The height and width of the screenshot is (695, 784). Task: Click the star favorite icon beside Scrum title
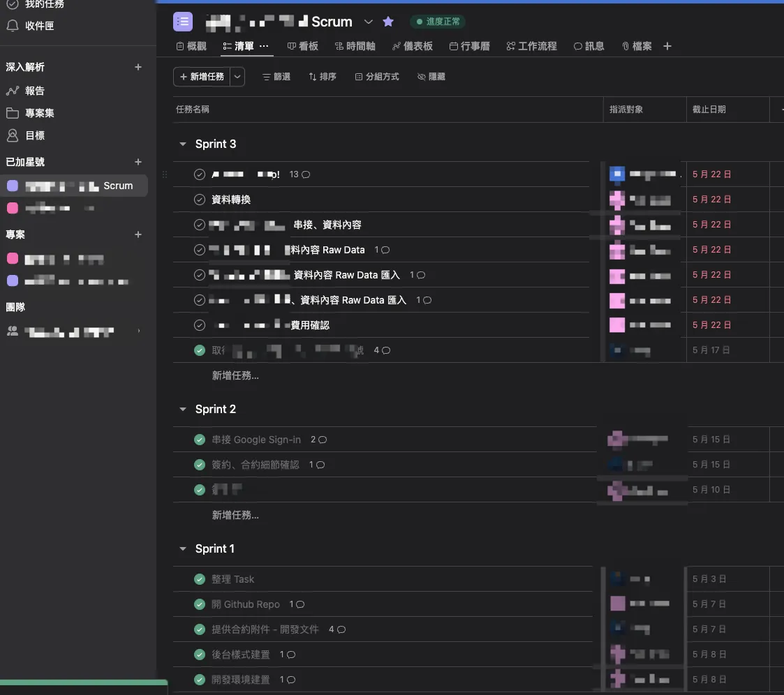(x=388, y=22)
